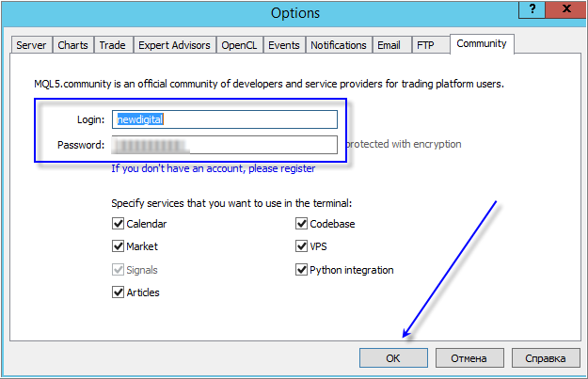Viewport: 588px width, 379px height.
Task: Open the Charts tab
Action: pos(72,45)
